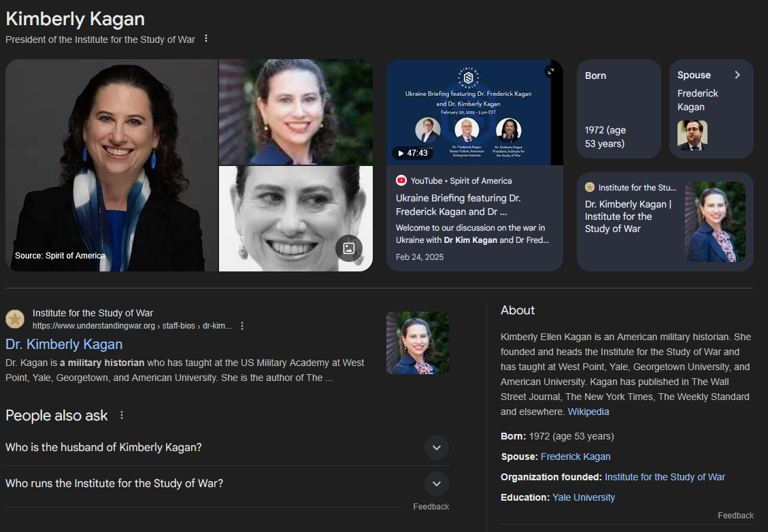Click Feedback below People also ask
The height and width of the screenshot is (532, 768).
[431, 507]
